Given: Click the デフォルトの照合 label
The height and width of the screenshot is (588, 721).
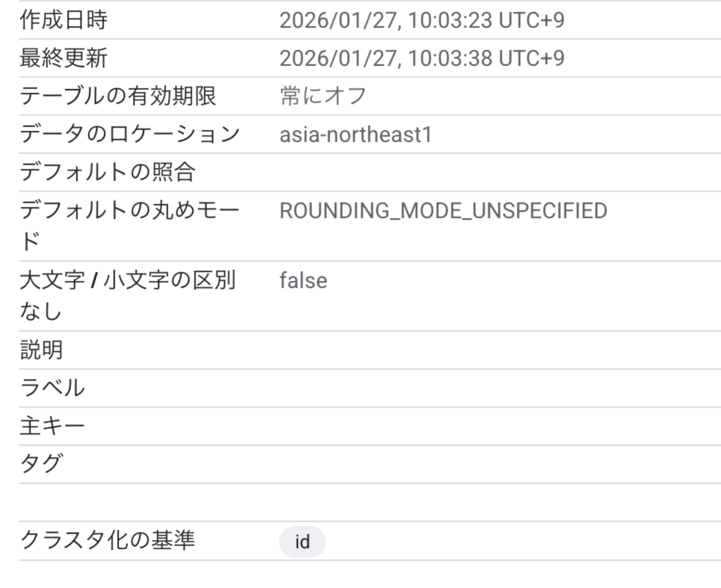Looking at the screenshot, I should [x=107, y=172].
